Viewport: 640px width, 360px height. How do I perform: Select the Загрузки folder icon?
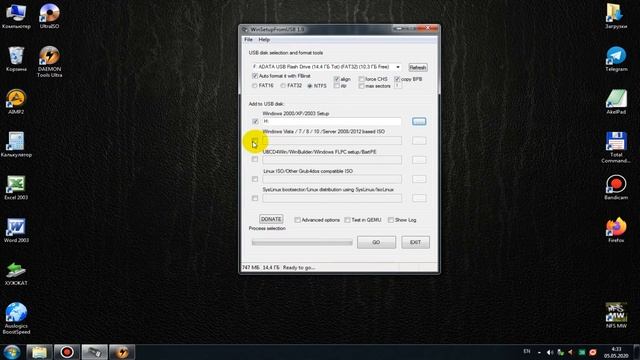(x=616, y=16)
